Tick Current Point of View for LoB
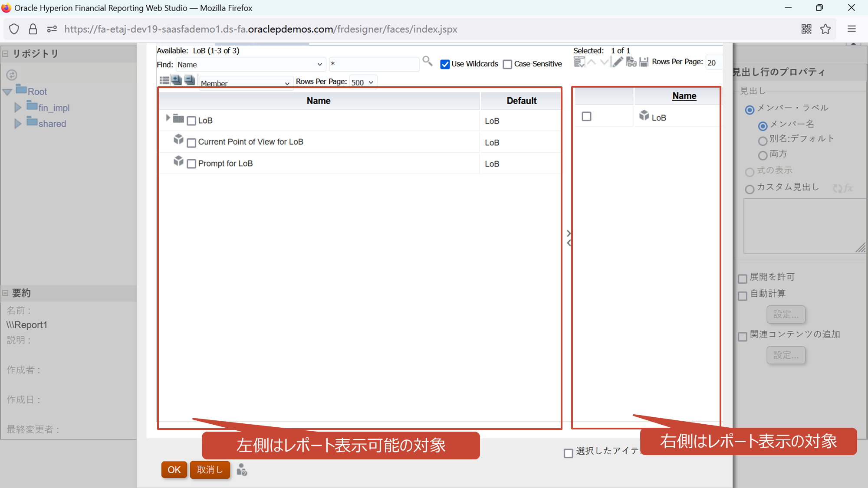Viewport: 868px width, 488px height. (191, 143)
